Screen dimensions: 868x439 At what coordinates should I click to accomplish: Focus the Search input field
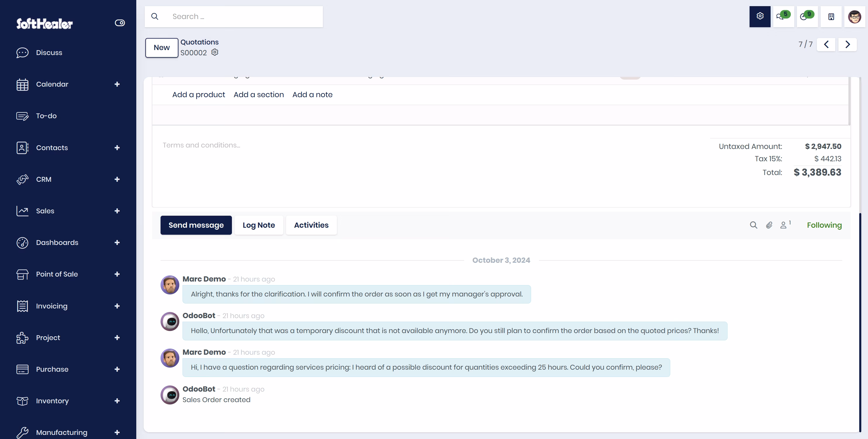click(246, 16)
